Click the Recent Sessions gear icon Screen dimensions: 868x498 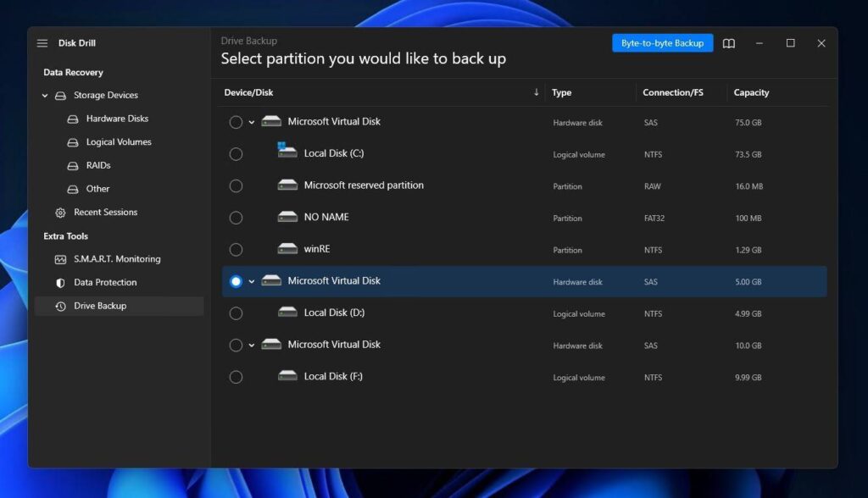tap(59, 212)
